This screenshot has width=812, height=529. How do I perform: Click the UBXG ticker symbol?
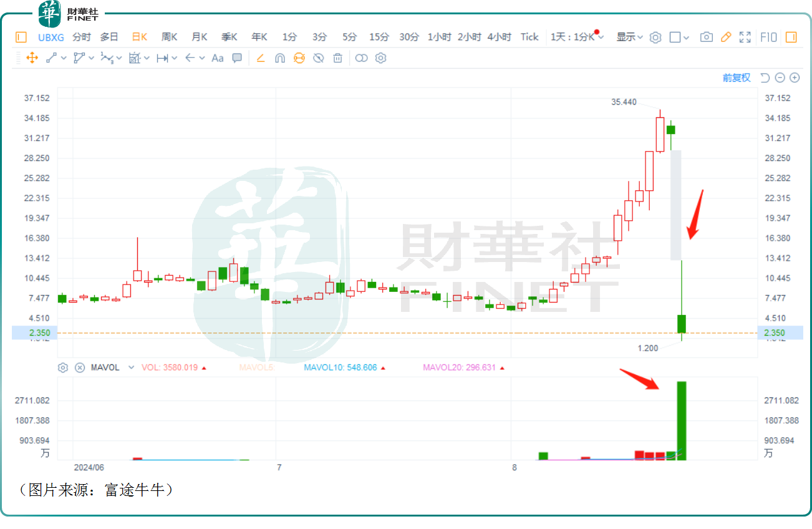pos(51,37)
